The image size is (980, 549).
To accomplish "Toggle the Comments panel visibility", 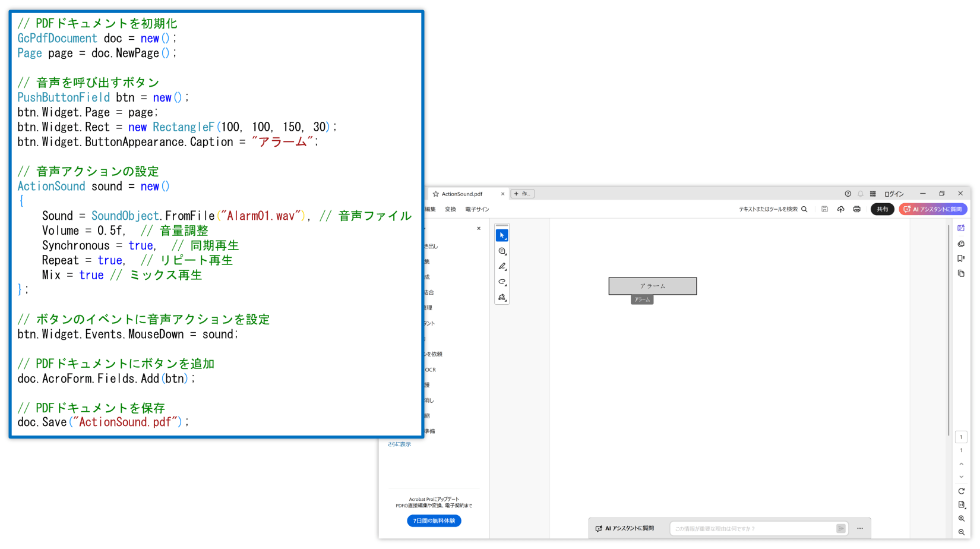I will pos(962,244).
